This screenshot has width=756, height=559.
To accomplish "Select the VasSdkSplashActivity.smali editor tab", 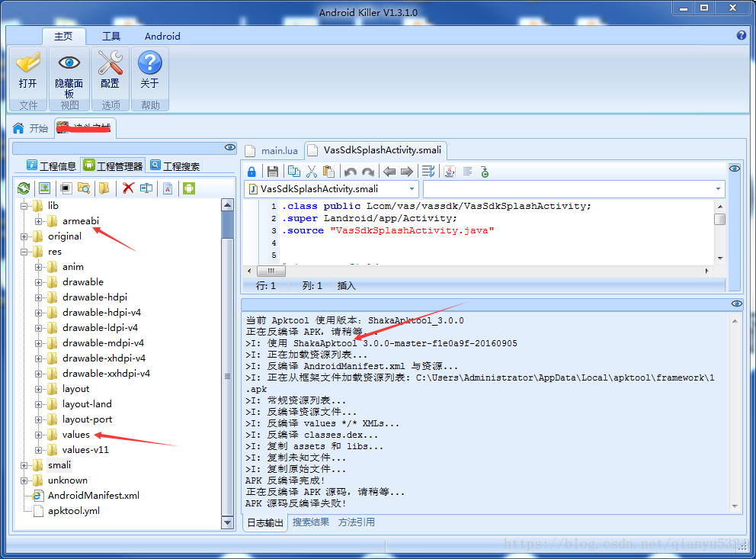I will tap(376, 150).
